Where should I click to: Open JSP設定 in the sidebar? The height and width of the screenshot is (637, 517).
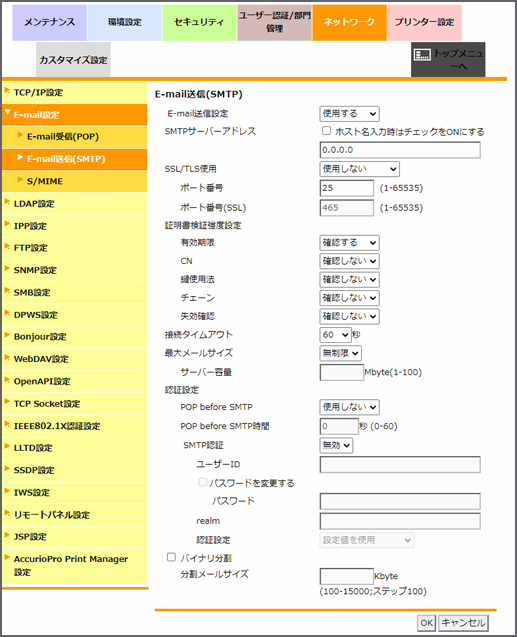[75, 537]
